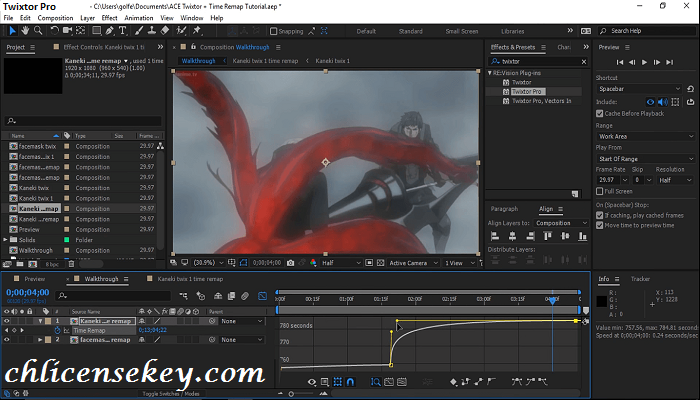Viewport: 700px width, 400px height.
Task: Click the Composition Mini-Flowchart icon
Action: [183, 296]
